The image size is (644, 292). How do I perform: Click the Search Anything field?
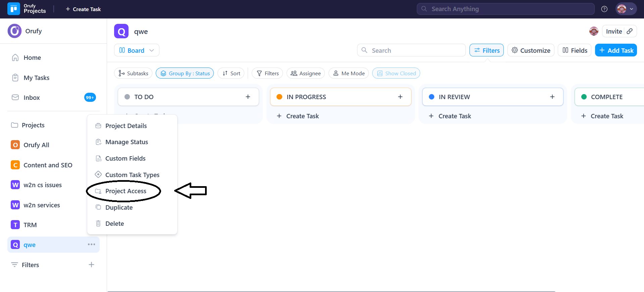(x=505, y=9)
